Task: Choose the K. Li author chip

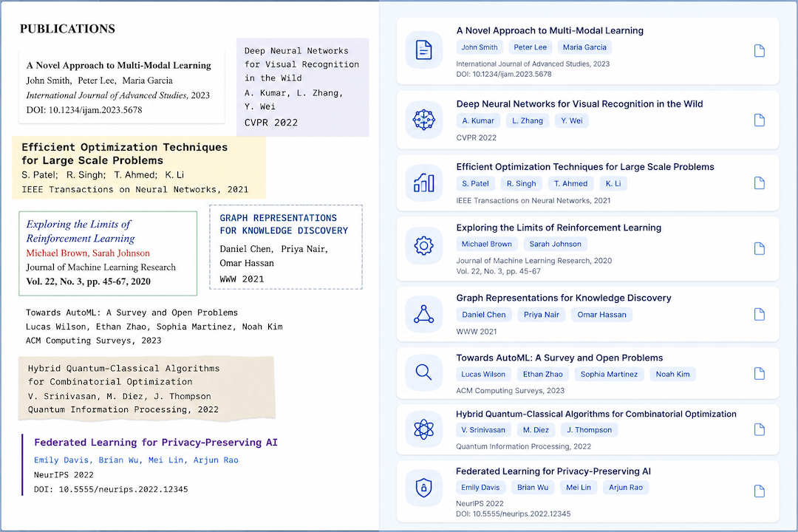Action: click(613, 184)
